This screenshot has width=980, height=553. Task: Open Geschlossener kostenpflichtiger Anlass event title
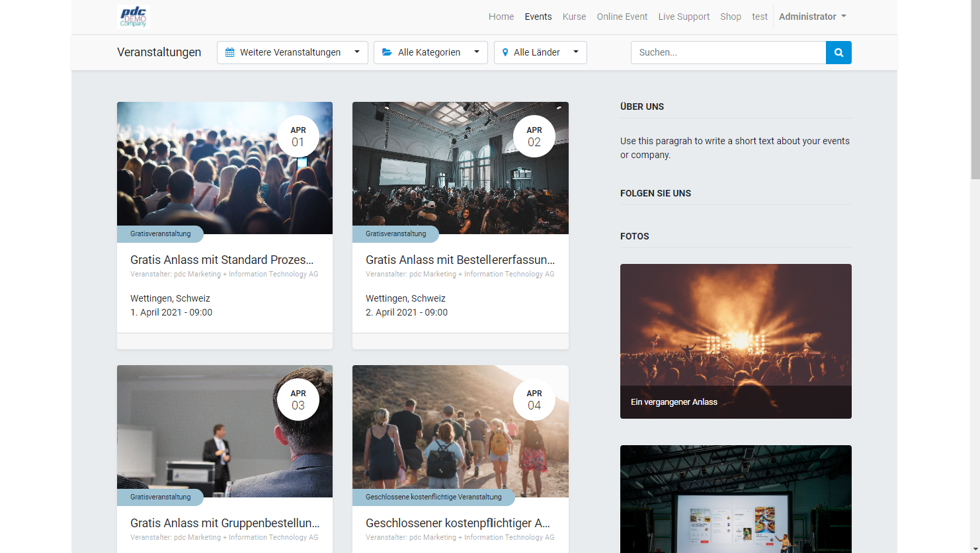click(x=458, y=523)
